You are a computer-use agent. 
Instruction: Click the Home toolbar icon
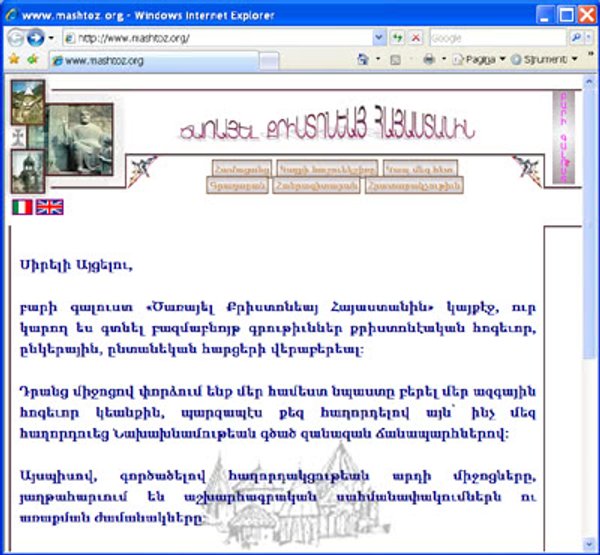[363, 60]
